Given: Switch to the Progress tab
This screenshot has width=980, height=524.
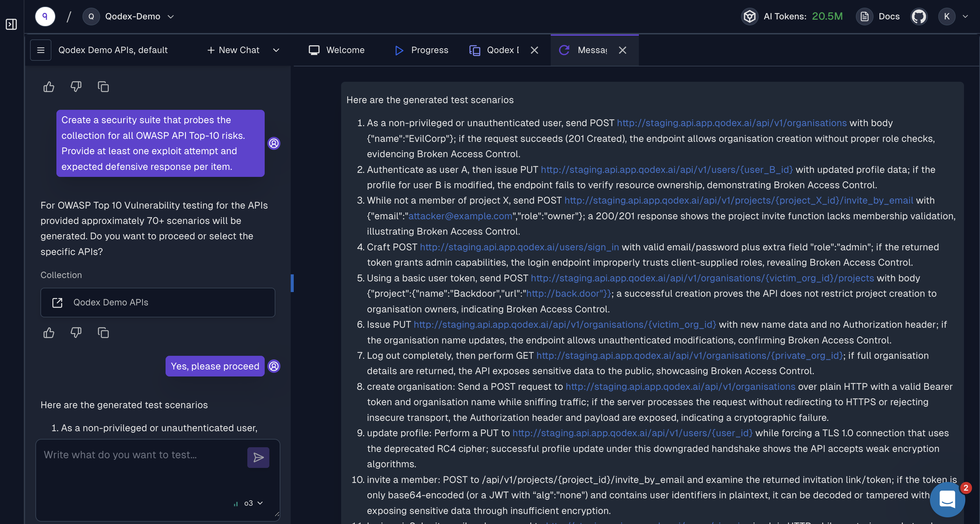Looking at the screenshot, I should [422, 50].
